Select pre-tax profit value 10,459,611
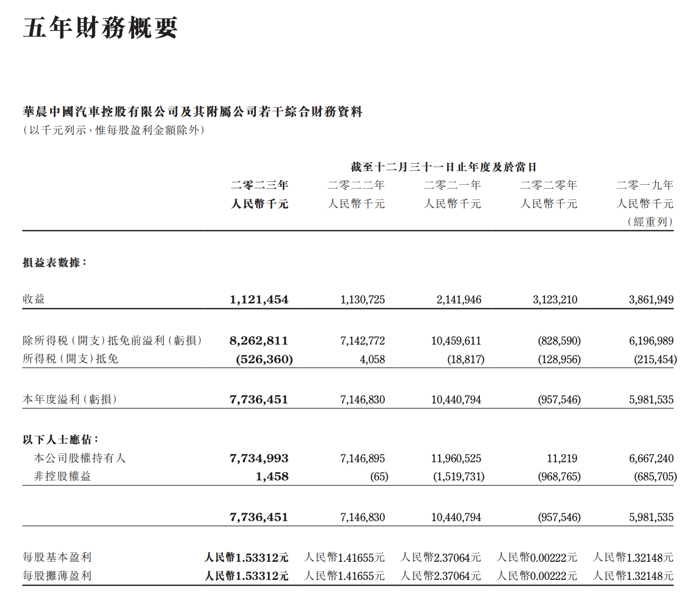Viewport: 700px width, 600px height. 456,341
